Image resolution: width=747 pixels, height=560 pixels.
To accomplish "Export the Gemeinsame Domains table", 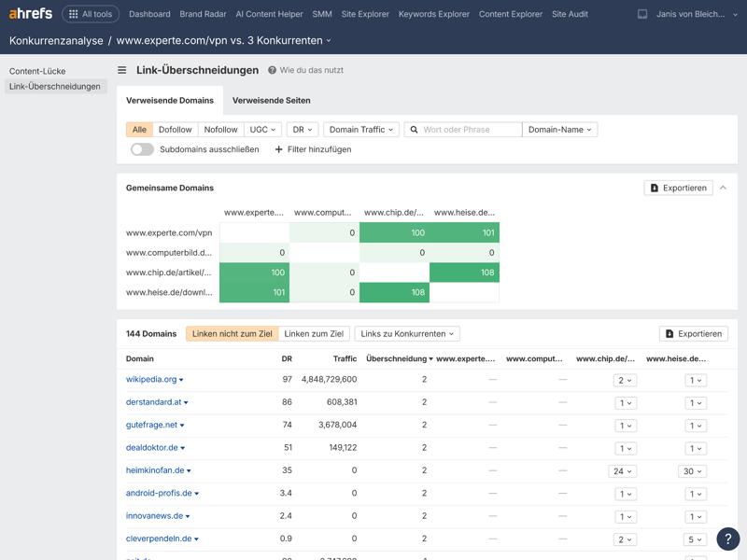I will click(x=678, y=188).
